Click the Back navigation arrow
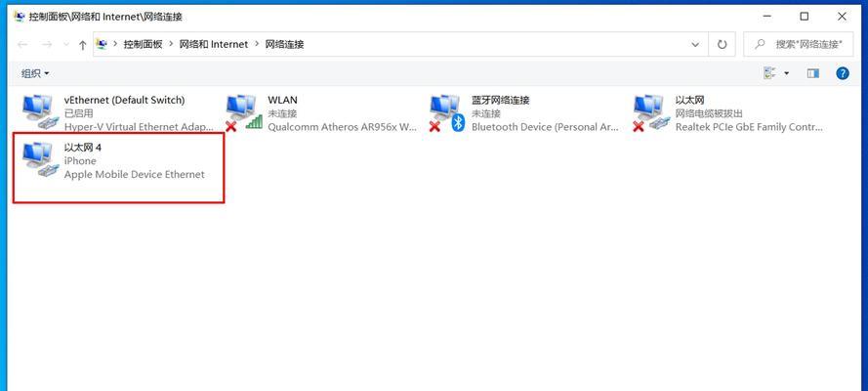This screenshot has height=391, width=868. (22, 45)
